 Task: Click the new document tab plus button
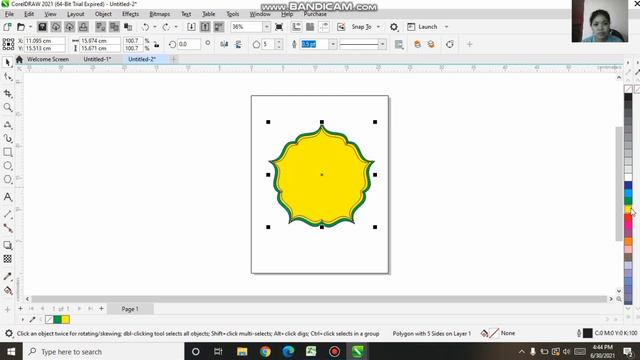click(x=173, y=59)
